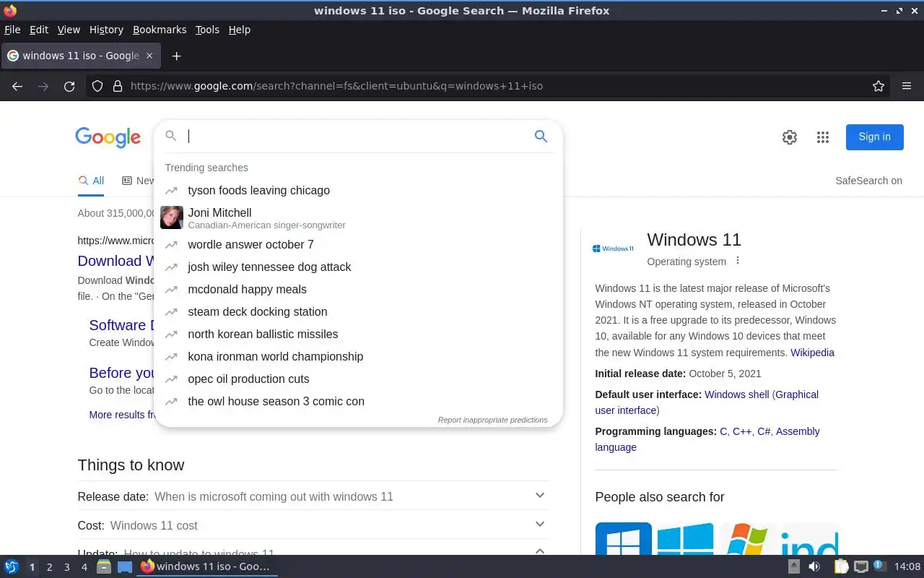Open the Google apps grid
924x578 pixels.
823,137
